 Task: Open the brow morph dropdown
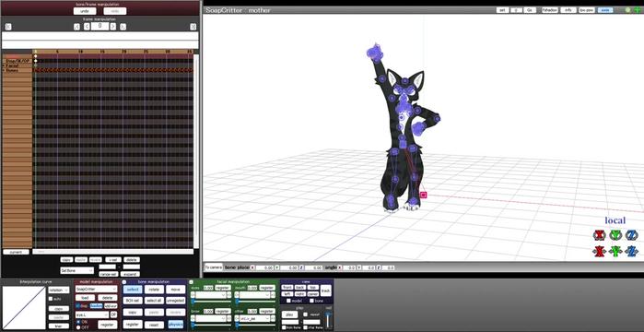tap(211, 319)
